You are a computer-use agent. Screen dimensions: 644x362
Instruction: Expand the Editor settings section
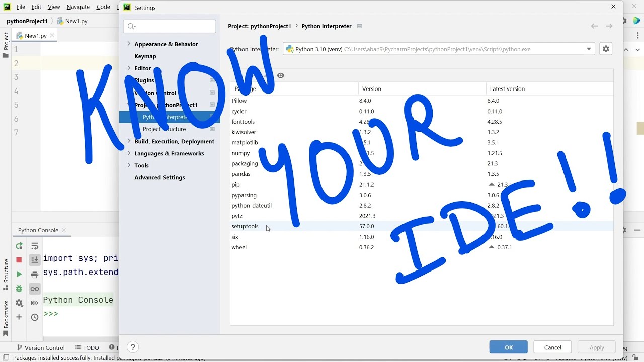pyautogui.click(x=129, y=68)
